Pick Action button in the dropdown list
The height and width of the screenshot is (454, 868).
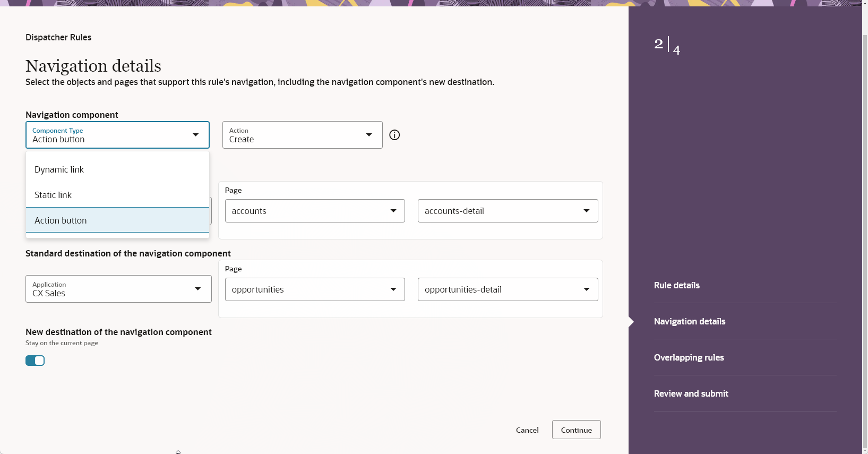[x=61, y=220]
